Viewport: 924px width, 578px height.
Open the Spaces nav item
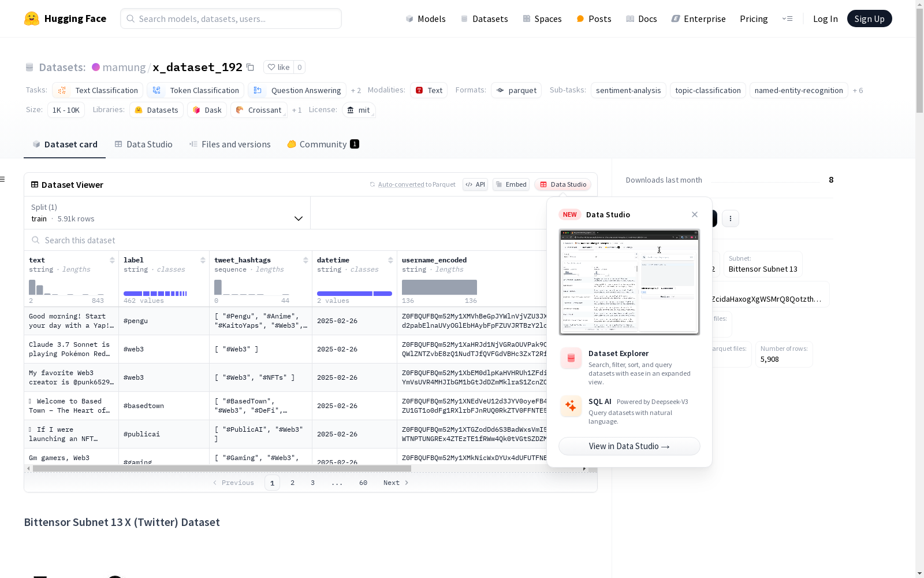pyautogui.click(x=542, y=18)
